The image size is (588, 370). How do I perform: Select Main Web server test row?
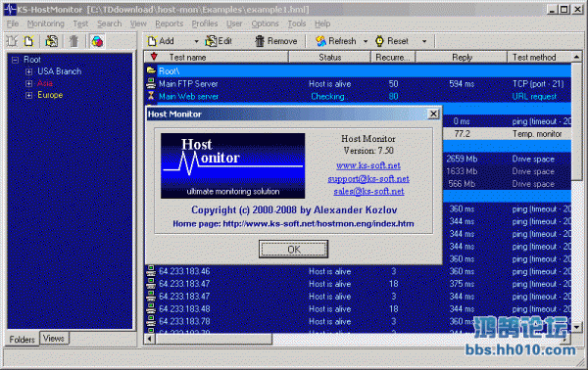[x=358, y=96]
